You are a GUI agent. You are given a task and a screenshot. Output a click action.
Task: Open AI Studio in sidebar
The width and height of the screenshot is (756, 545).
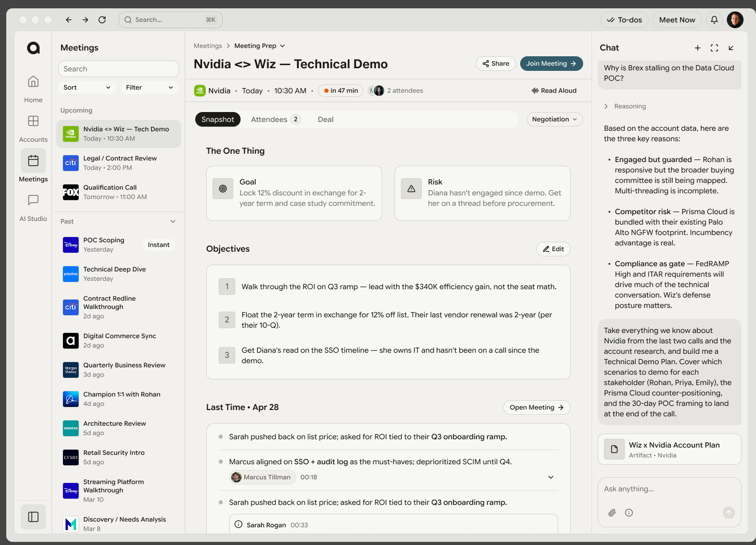[33, 207]
